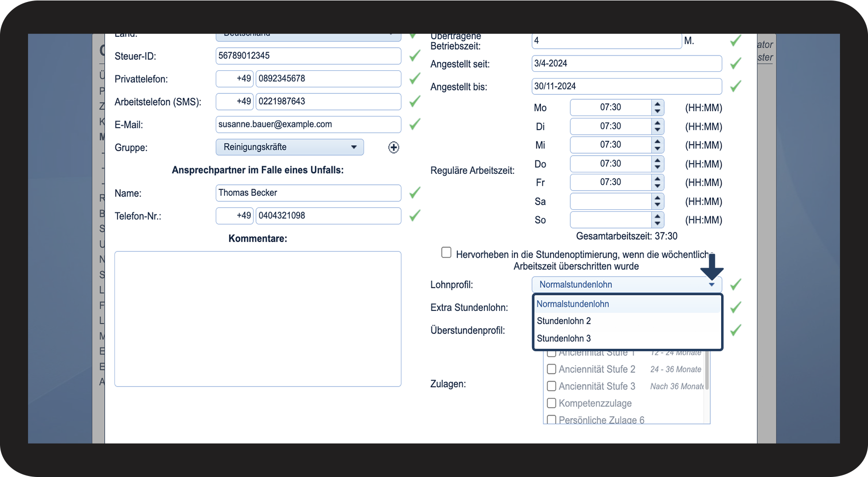Increase the Di working time with up arrow

(657, 123)
